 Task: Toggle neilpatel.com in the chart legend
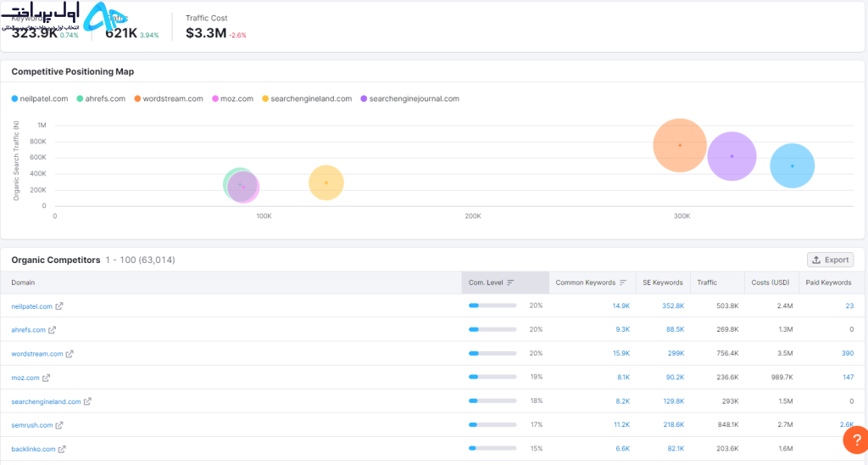(39, 98)
